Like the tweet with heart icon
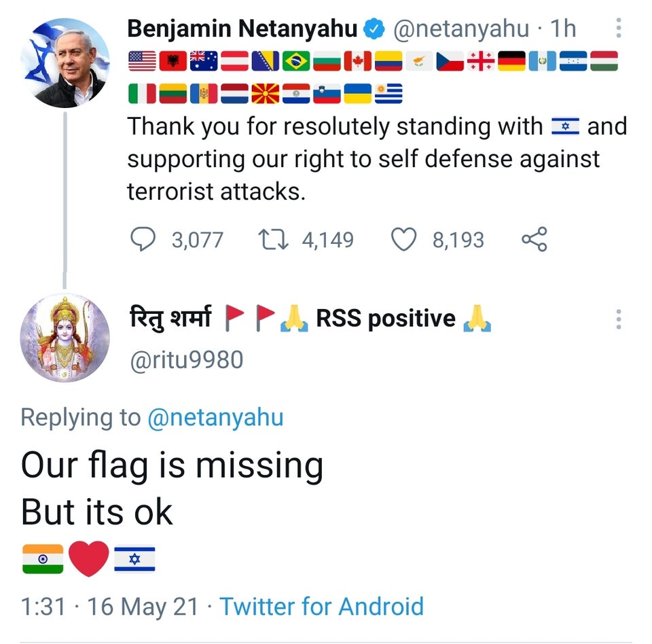Viewport: 652px width, 644px height. click(403, 239)
